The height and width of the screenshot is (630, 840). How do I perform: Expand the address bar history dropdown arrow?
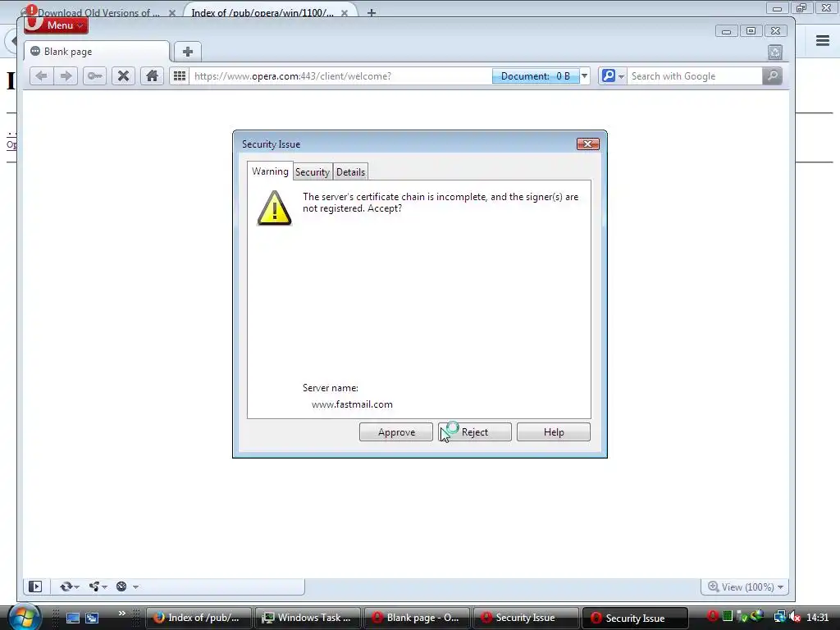coord(584,76)
